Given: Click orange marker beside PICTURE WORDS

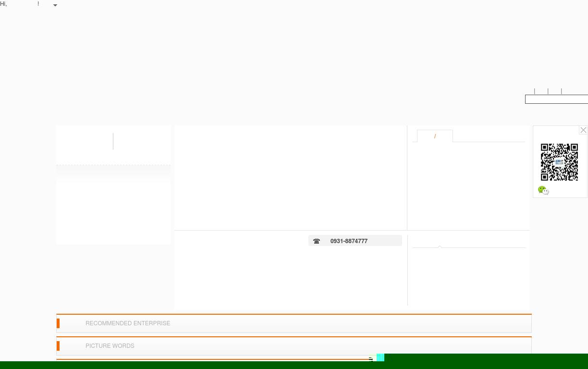Looking at the screenshot, I should click(x=58, y=346).
